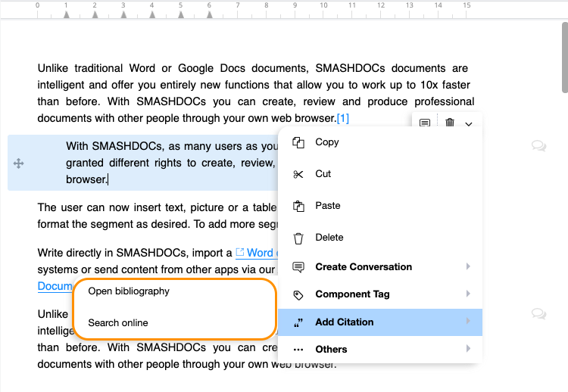The image size is (568, 392).
Task: Expand the Others submenu arrow
Action: point(468,349)
